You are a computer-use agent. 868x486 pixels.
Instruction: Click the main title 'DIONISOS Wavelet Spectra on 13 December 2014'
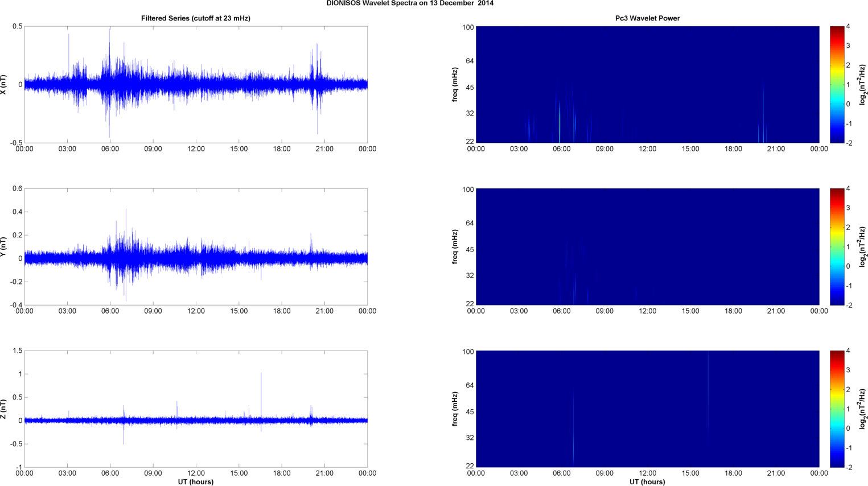(x=410, y=3)
